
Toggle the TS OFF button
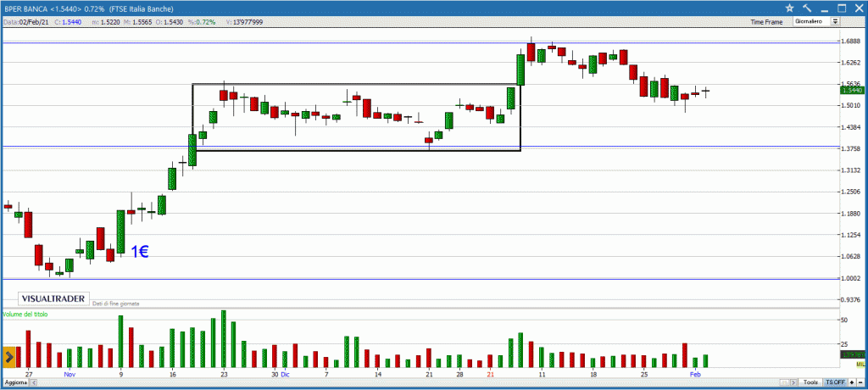[835, 382]
